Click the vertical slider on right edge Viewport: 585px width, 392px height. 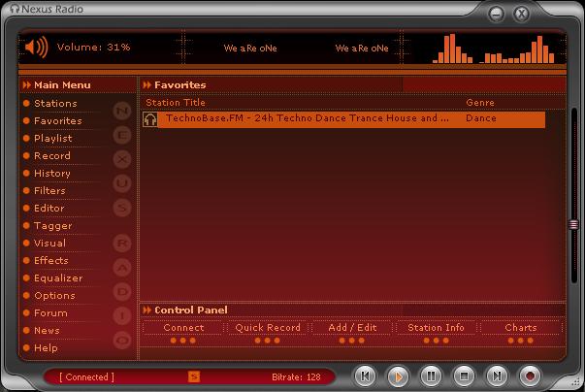[x=573, y=225]
